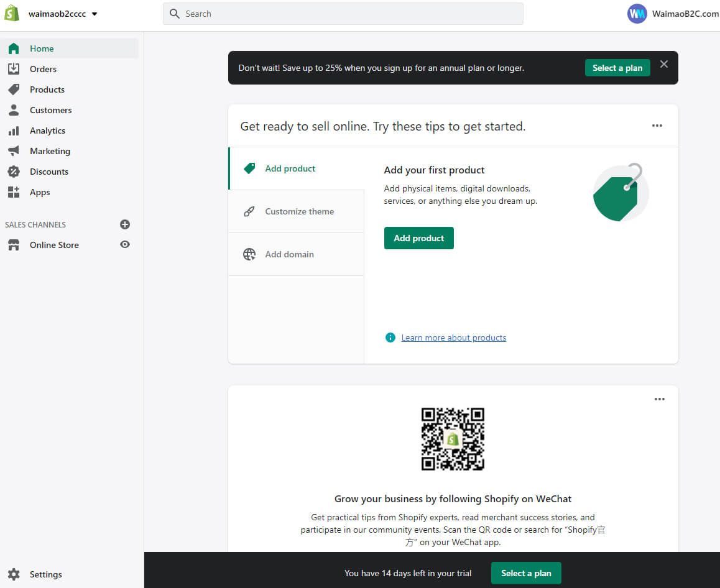The width and height of the screenshot is (720, 588).
Task: Click the Shopify bag logo
Action: pyautogui.click(x=11, y=13)
